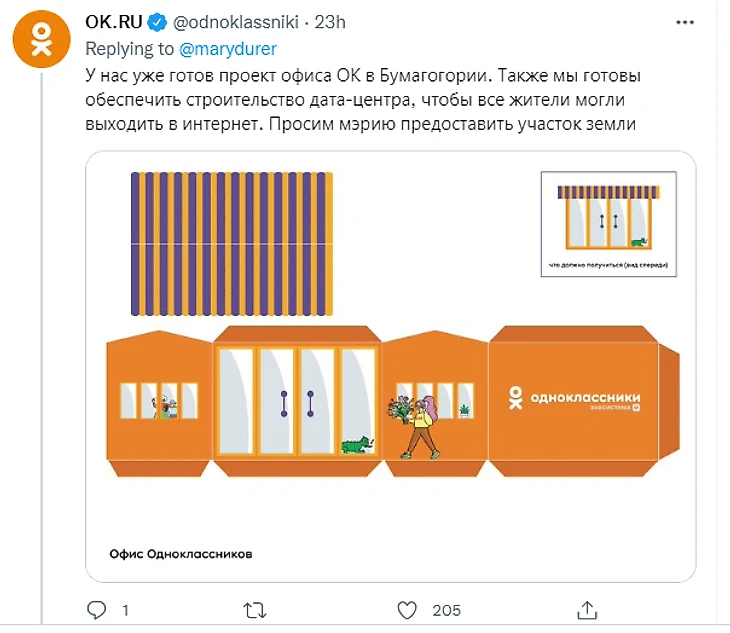Click the blue verified badge
The height and width of the screenshot is (633, 730).
157,22
